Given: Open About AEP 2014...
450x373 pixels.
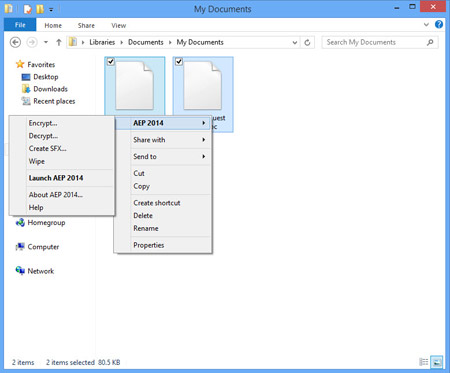Looking at the screenshot, I should point(62,195).
